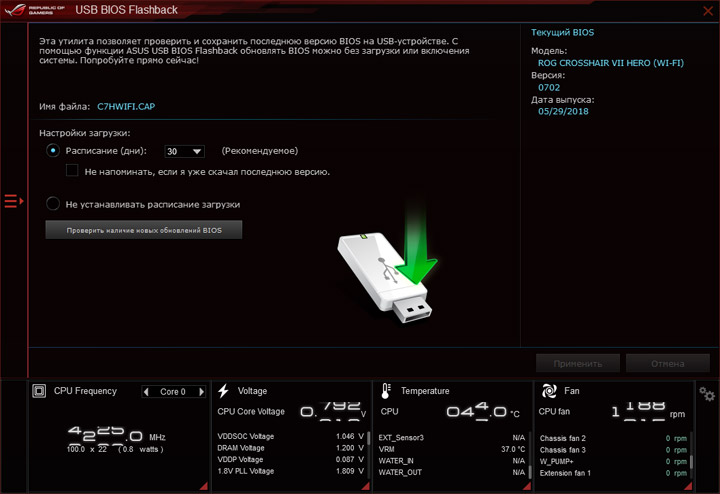The image size is (720, 494).
Task: Click the Voltage lightning bolt icon
Action: (224, 391)
